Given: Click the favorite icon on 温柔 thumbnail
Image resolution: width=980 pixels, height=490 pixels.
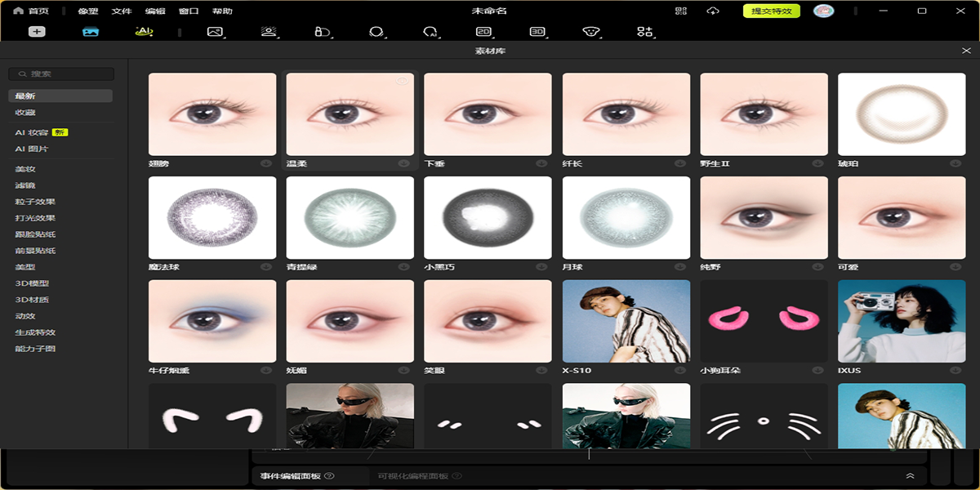Looking at the screenshot, I should pyautogui.click(x=401, y=80).
